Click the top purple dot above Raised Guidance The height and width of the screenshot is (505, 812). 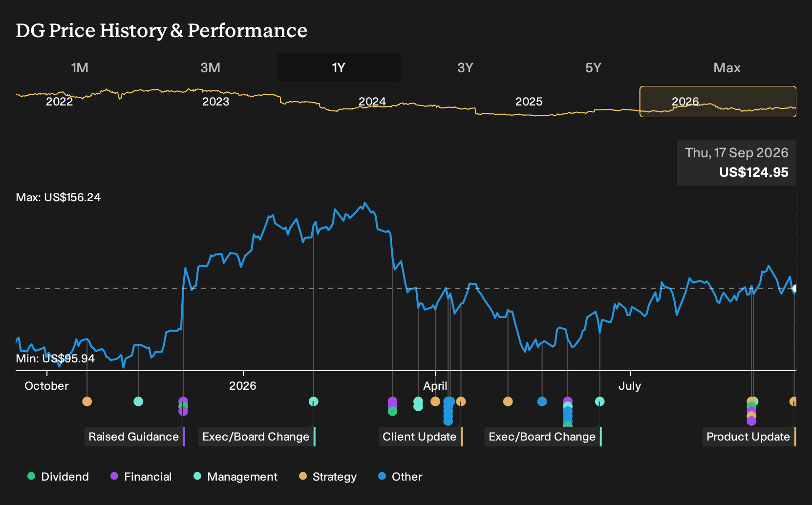click(183, 400)
